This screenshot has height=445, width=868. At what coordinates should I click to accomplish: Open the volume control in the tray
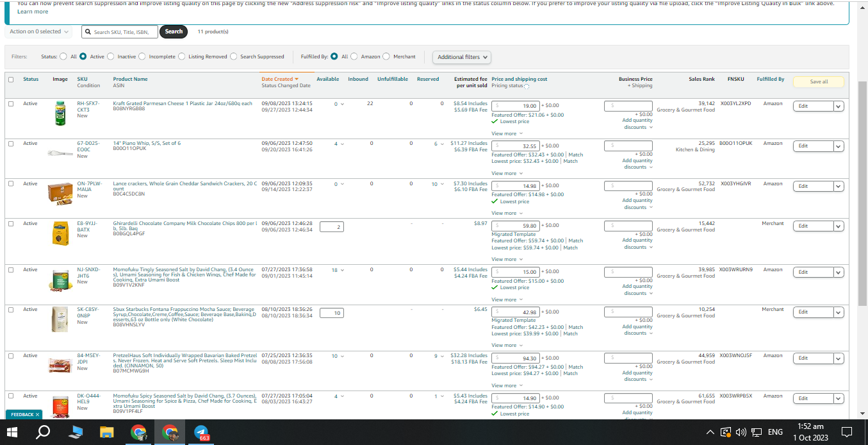742,432
